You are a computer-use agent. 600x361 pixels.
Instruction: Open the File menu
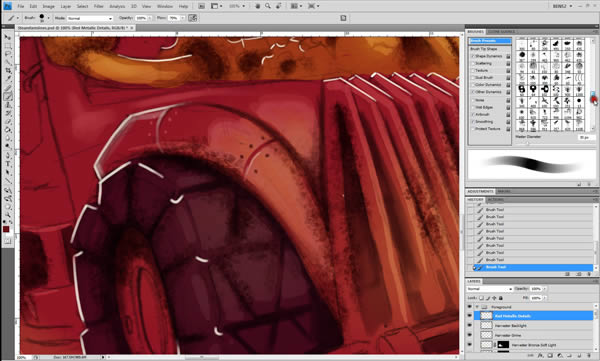(21, 6)
